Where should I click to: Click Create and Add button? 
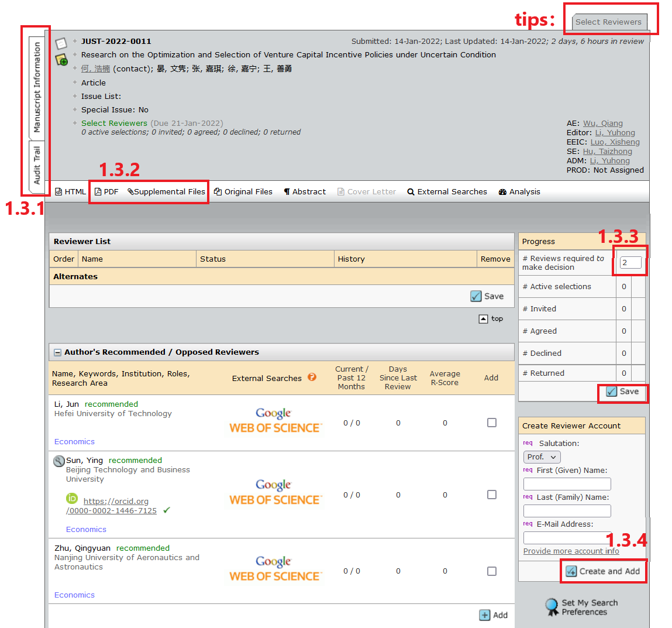pos(603,571)
